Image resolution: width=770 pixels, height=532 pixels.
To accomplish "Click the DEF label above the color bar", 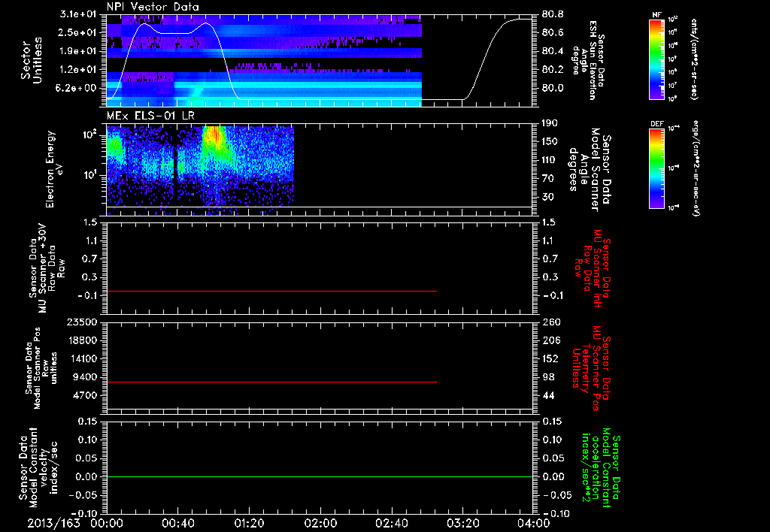I will 657,124.
